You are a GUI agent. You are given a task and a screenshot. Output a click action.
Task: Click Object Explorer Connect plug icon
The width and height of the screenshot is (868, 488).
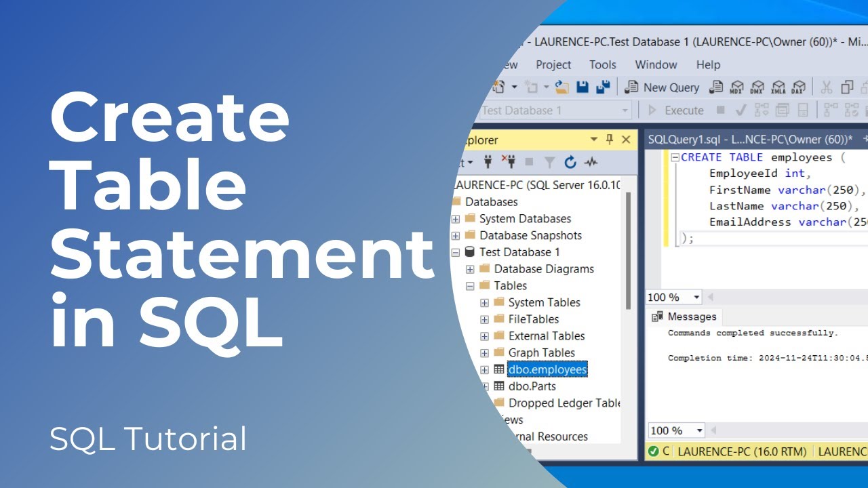click(x=488, y=162)
